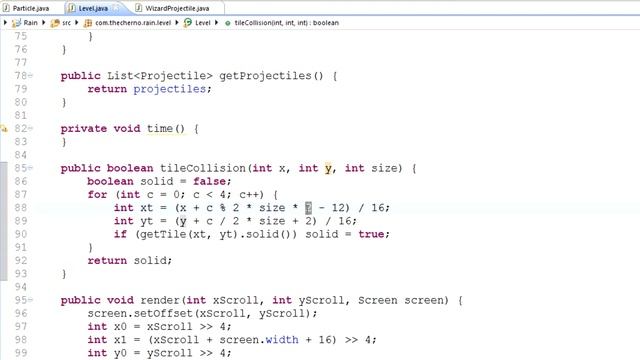Viewport: 640px width, 360px height.
Task: Click the package icon in breadcrumb
Action: (x=88, y=23)
